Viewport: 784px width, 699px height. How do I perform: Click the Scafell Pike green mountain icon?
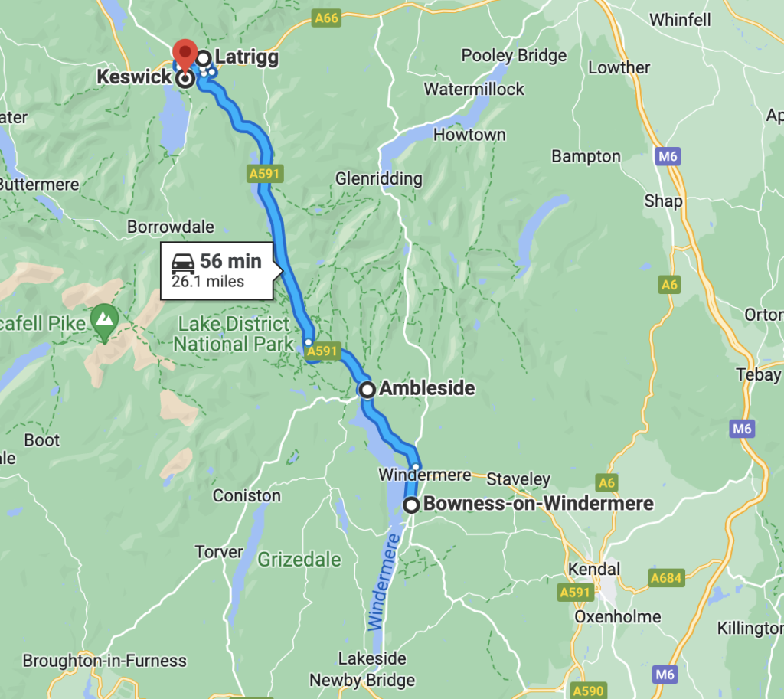coord(104,321)
